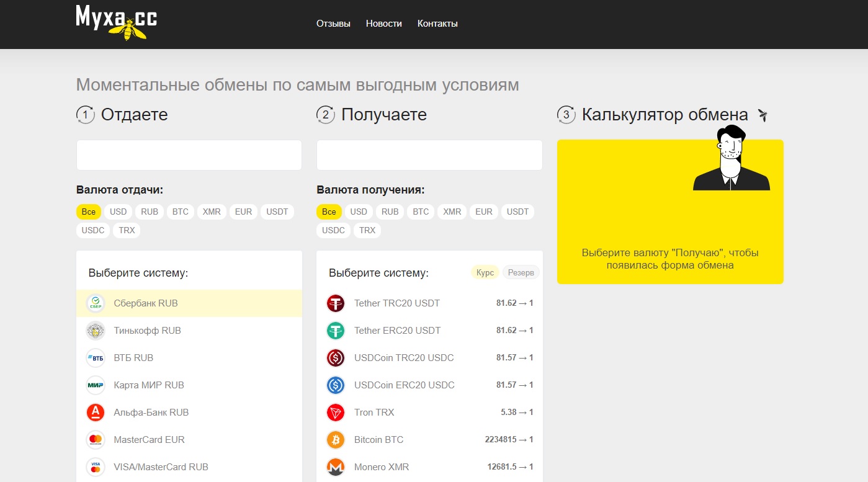Click the orange Bitcoin icon
Image resolution: width=868 pixels, height=482 pixels.
point(336,440)
